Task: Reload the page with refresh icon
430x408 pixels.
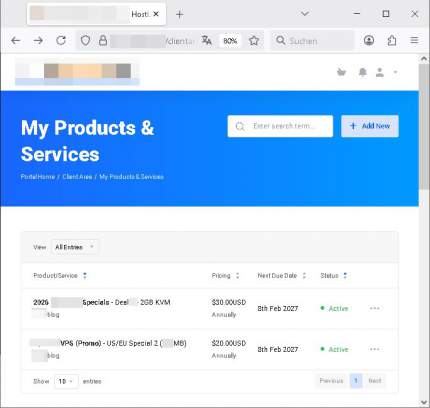Action: [x=61, y=41]
